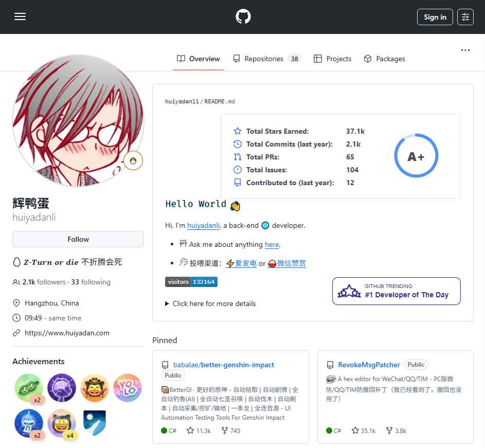Open the hamburger navigation menu

click(x=20, y=17)
